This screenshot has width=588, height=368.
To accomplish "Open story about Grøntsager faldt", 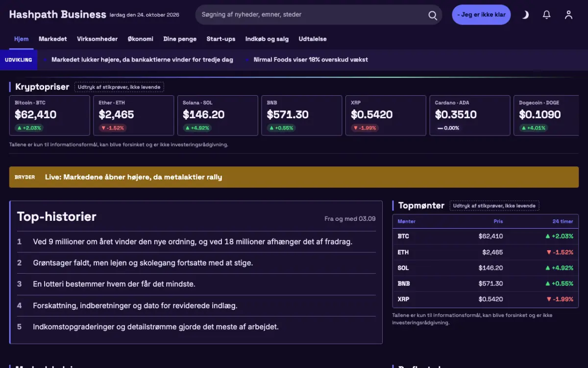I will [x=143, y=263].
